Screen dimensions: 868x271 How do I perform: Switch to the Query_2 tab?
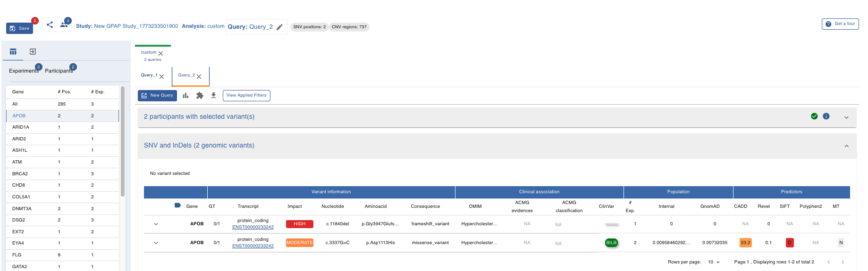coord(186,75)
